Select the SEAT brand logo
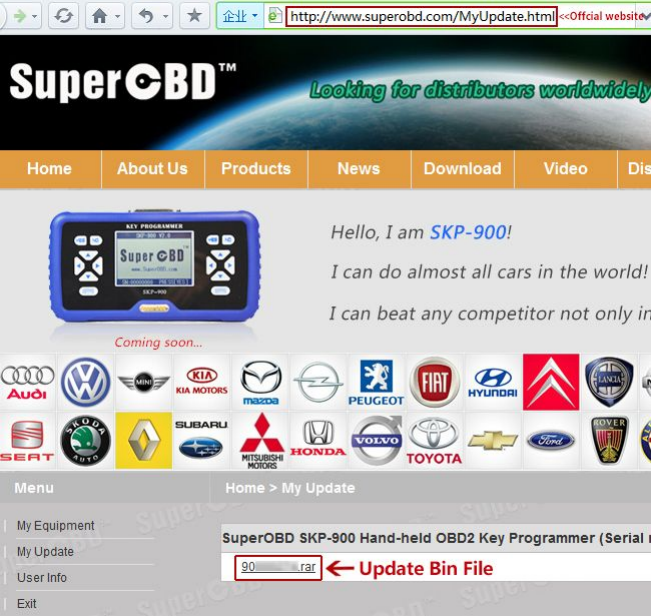Image resolution: width=653 pixels, height=616 pixels. pyautogui.click(x=27, y=441)
